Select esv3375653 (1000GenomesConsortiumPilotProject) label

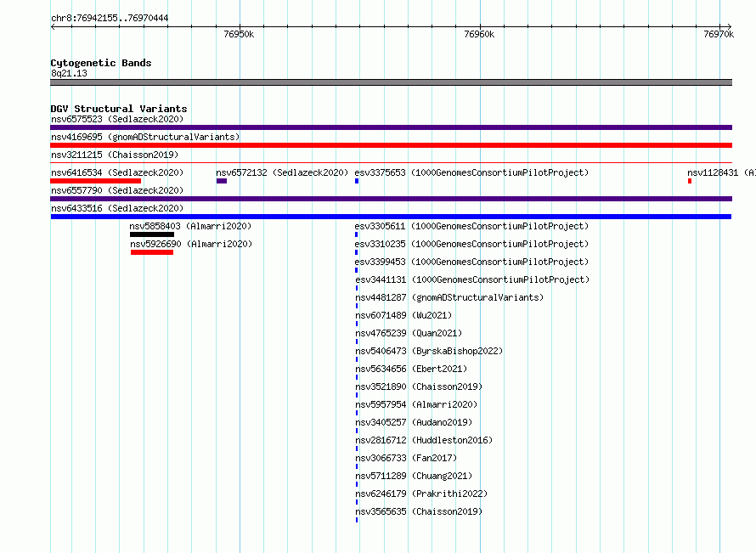click(x=471, y=172)
